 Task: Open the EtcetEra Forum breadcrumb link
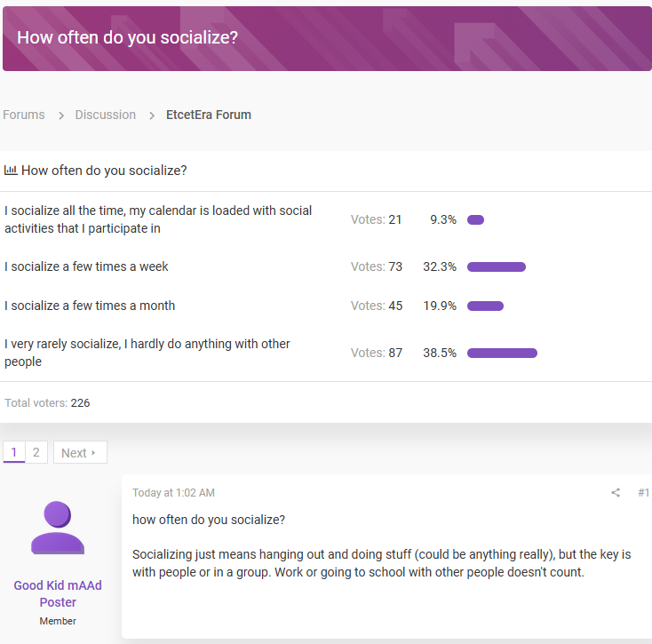pos(209,115)
